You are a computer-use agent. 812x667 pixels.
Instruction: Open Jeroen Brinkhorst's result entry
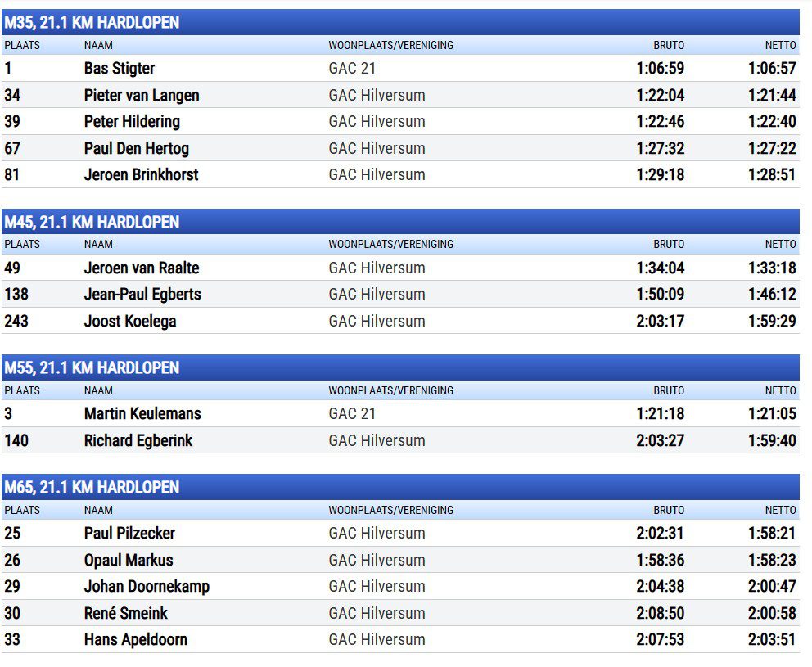tap(141, 174)
